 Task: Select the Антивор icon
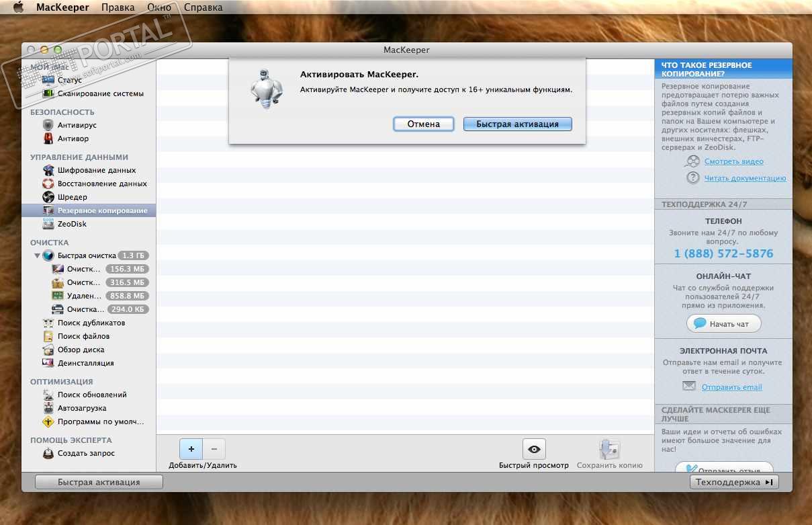pos(48,138)
